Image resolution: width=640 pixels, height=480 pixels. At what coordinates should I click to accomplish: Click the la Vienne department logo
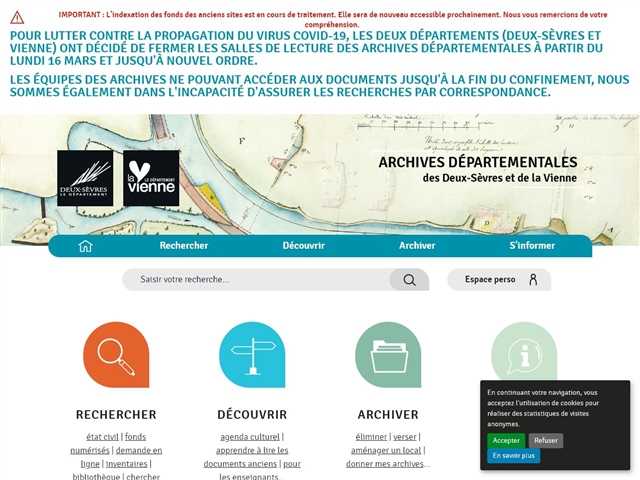(151, 178)
